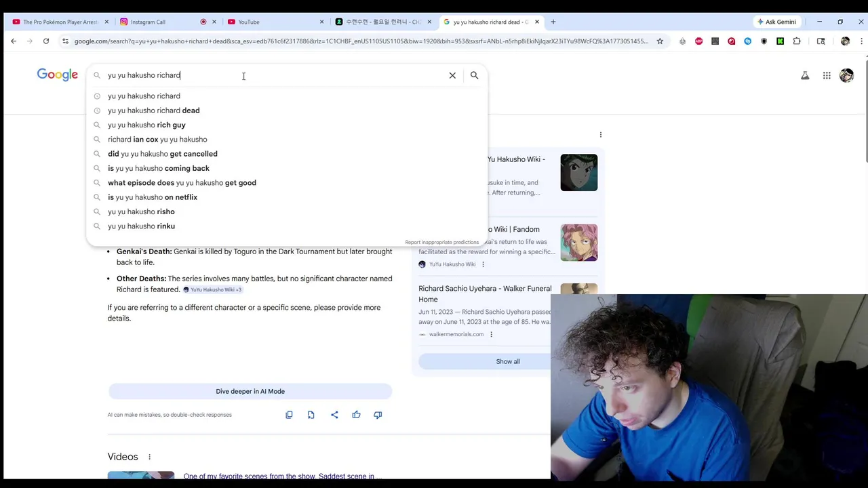Click Fandom pink-haired character thumbnail
Viewport: 868px width, 488px height.
[579, 243]
